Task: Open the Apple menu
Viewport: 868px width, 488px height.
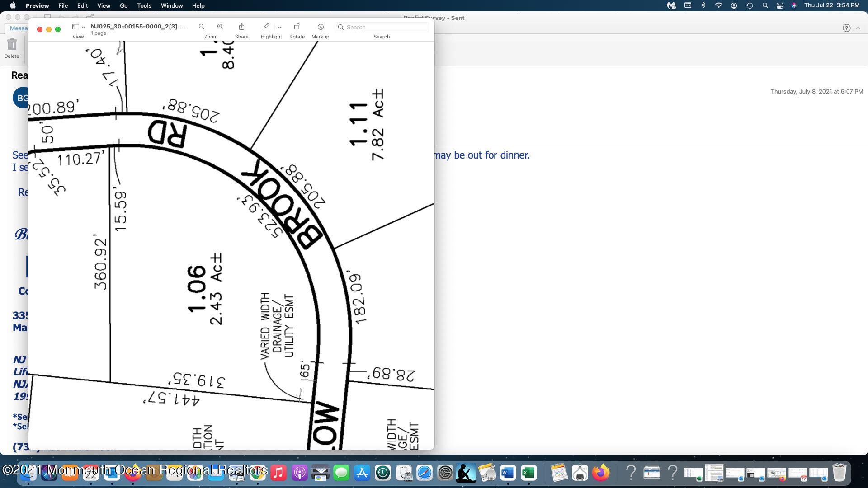Action: coord(13,5)
